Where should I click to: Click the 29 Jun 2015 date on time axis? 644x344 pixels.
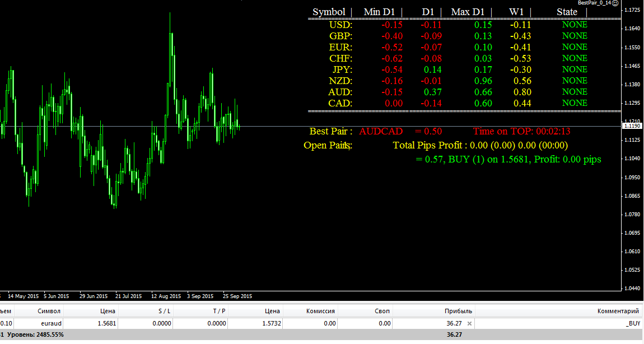coord(93,296)
